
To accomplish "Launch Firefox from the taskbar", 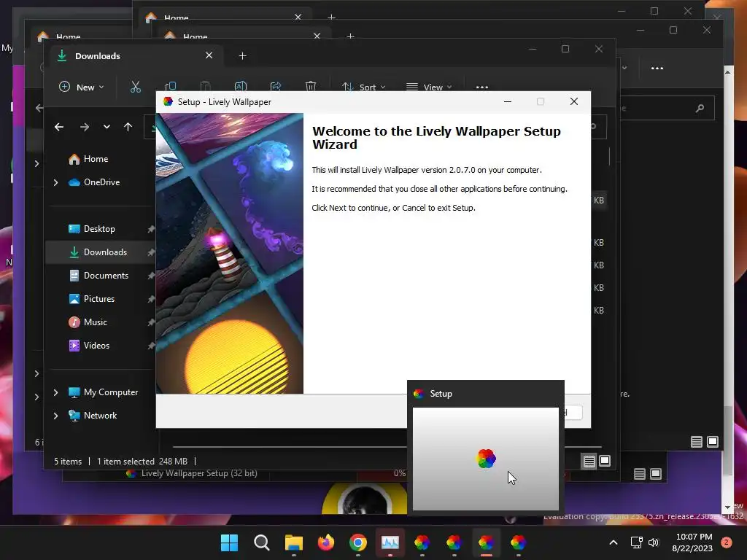I will [326, 542].
